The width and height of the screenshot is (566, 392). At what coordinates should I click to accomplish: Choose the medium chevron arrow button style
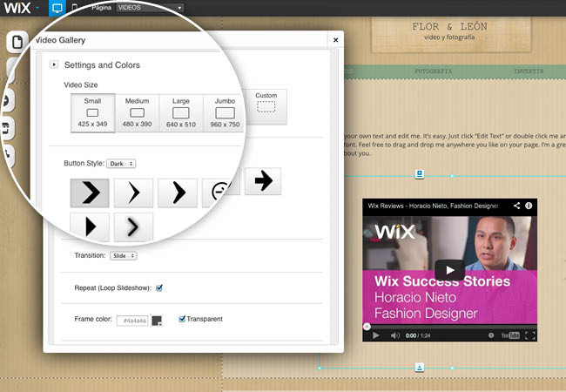(178, 193)
